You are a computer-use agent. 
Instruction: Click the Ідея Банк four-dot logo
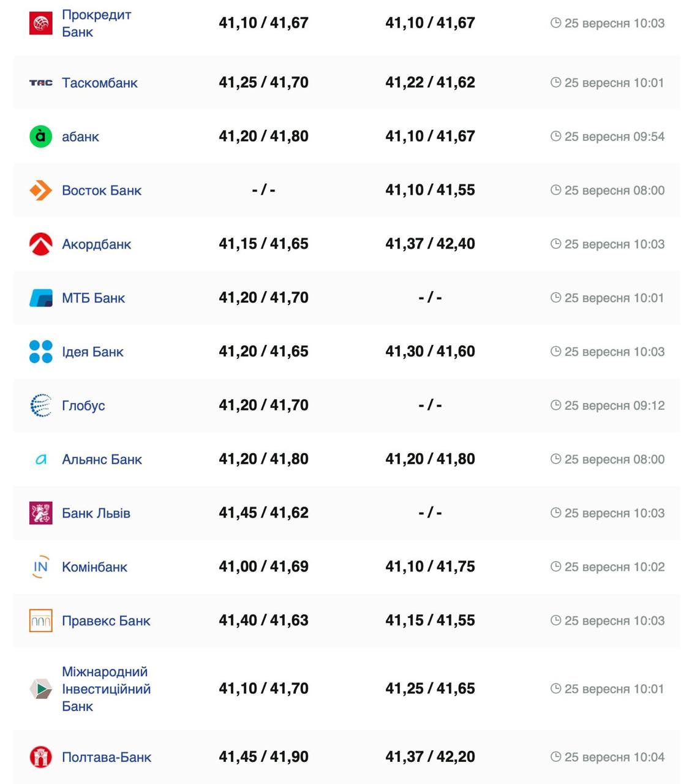click(41, 352)
